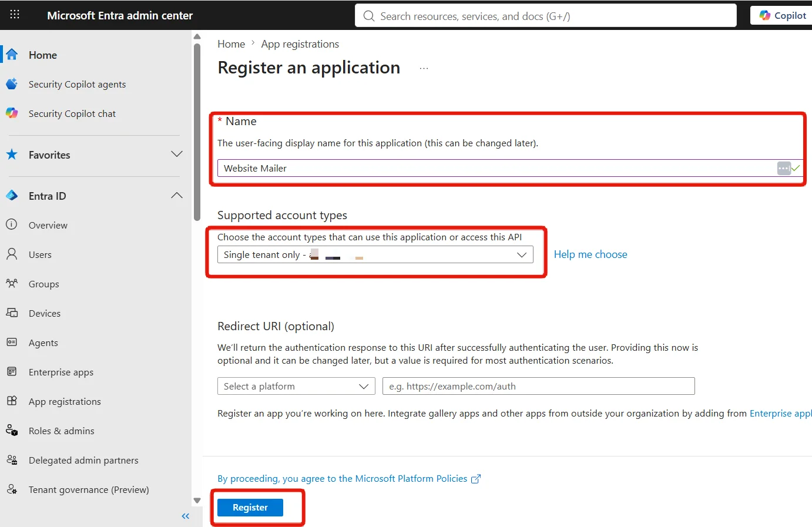Screen dimensions: 812x527
Task: Collapse sidebar with double chevron icon
Action: (186, 516)
